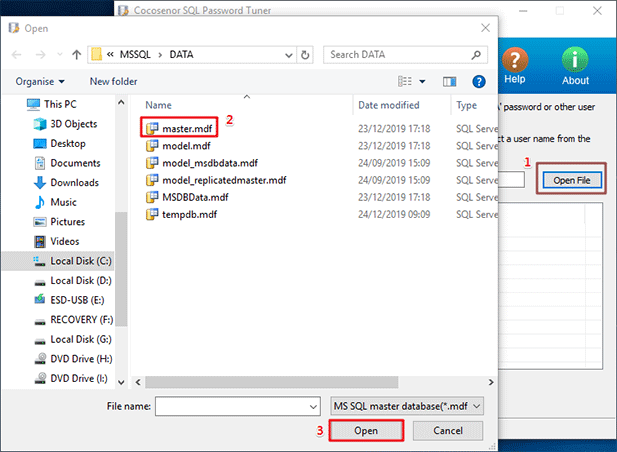
Task: Open 3D Objects in sidebar
Action: click(65, 124)
